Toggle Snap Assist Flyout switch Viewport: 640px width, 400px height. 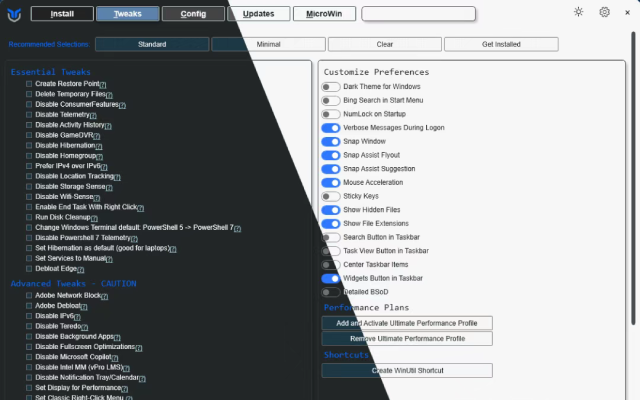(x=331, y=155)
